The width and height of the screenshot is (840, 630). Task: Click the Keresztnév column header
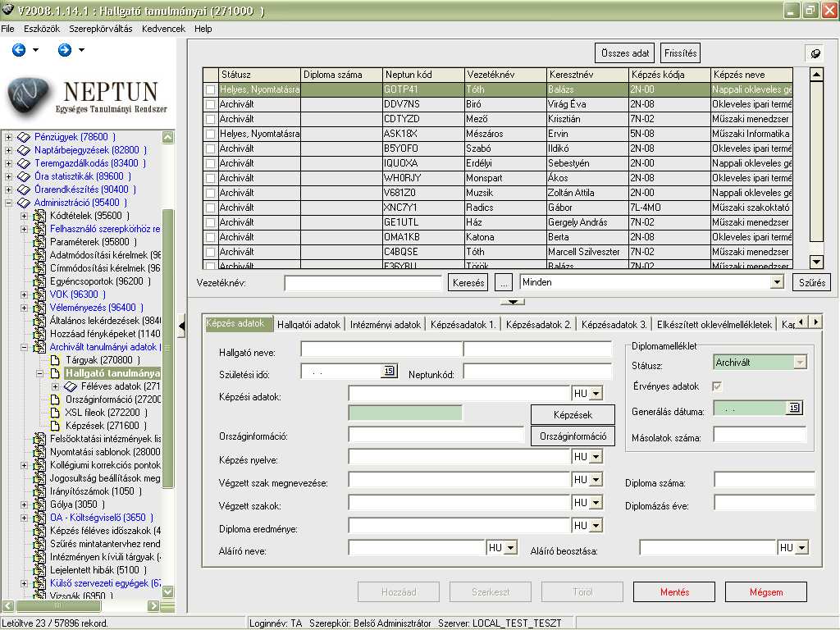point(587,75)
